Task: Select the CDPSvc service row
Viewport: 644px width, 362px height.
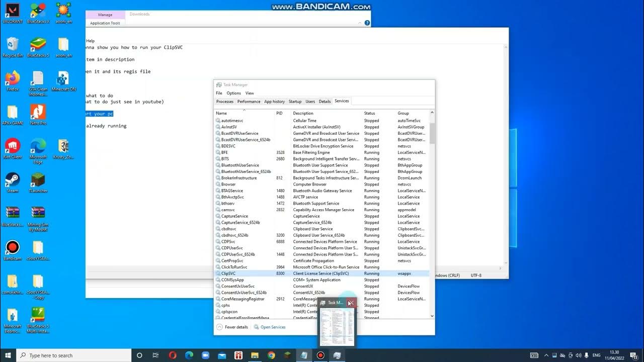Action: [x=321, y=242]
